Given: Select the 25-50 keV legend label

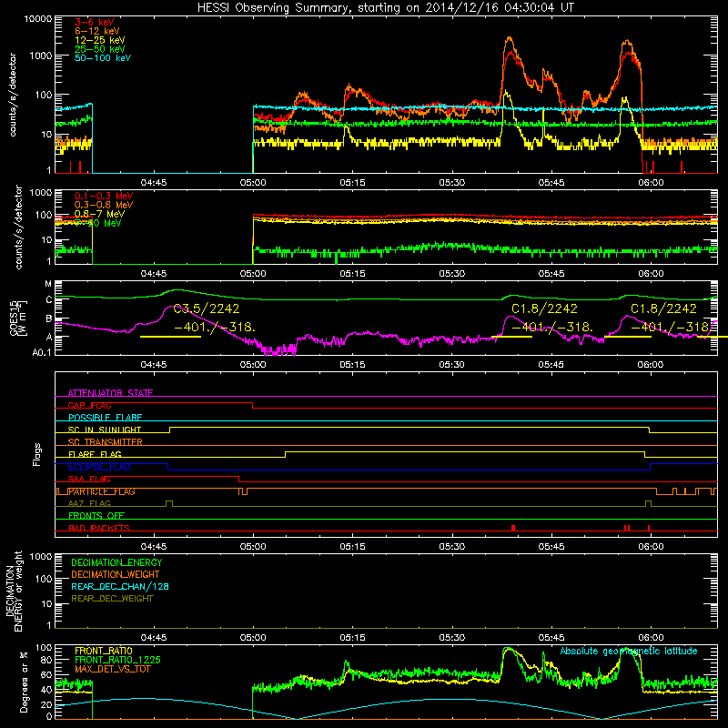Looking at the screenshot, I should click(x=99, y=49).
